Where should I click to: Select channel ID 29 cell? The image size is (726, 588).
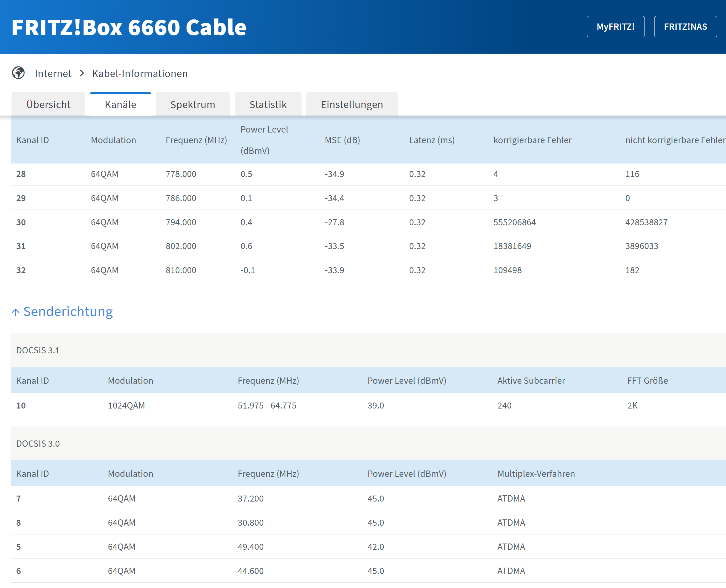(x=21, y=198)
